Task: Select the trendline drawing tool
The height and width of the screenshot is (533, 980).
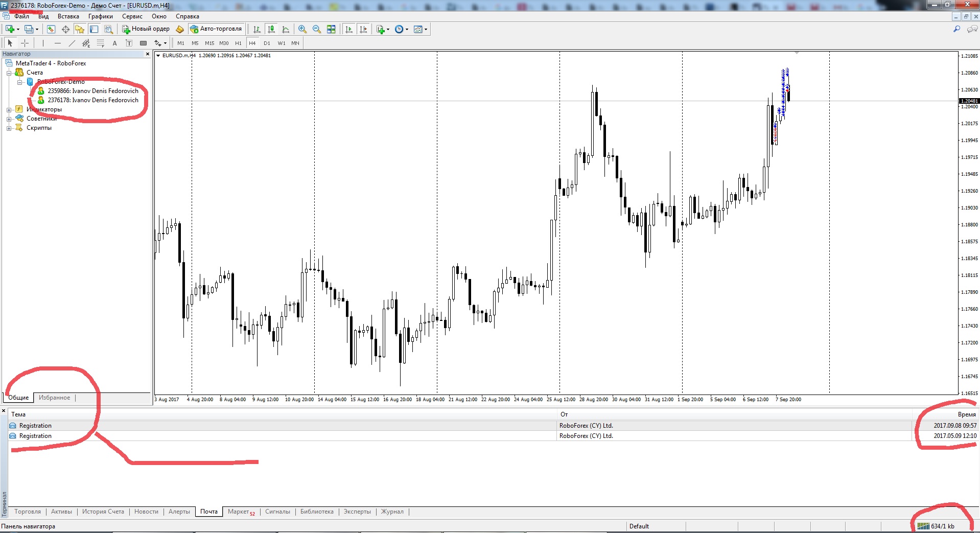Action: pos(72,43)
